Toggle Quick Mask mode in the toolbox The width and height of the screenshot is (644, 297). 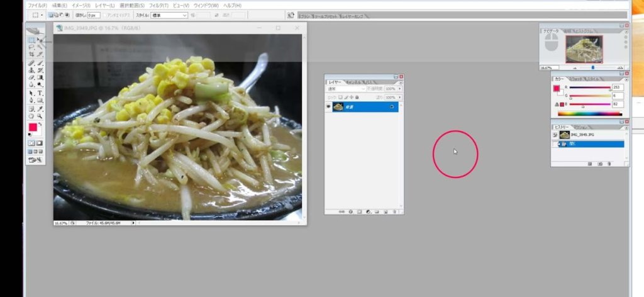pyautogui.click(x=40, y=143)
